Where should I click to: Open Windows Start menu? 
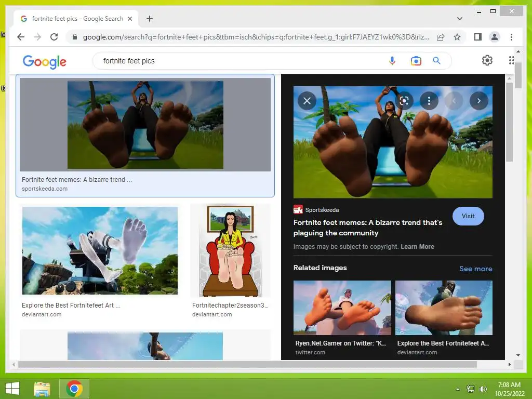(12, 389)
